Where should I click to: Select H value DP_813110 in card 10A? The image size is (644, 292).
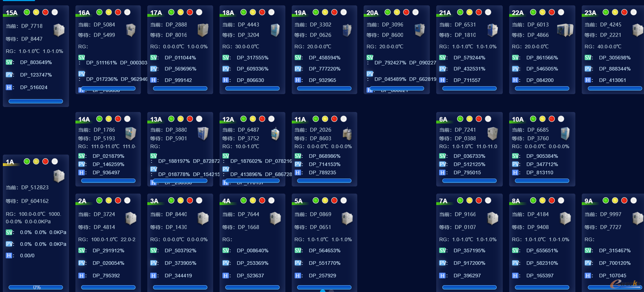click(x=540, y=172)
